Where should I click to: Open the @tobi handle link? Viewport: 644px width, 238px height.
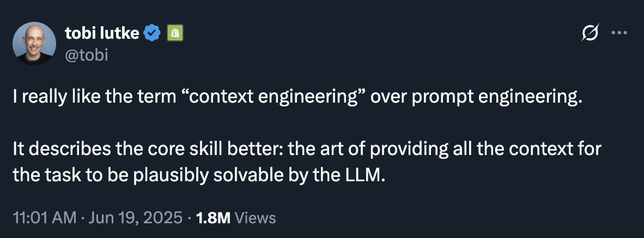(86, 55)
